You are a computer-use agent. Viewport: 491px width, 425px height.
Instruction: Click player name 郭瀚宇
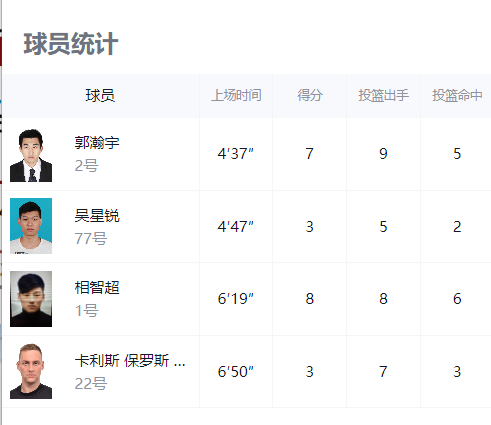click(x=97, y=143)
